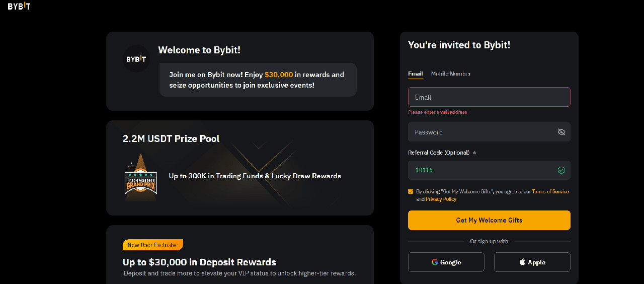Screen dimensions: 644x284
Task: Click the referral code input field
Action: pos(480,170)
